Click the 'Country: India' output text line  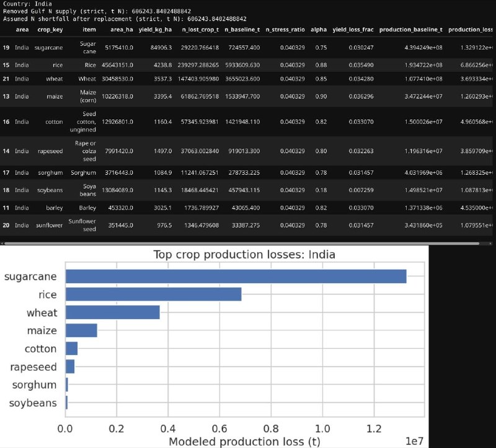coord(27,4)
